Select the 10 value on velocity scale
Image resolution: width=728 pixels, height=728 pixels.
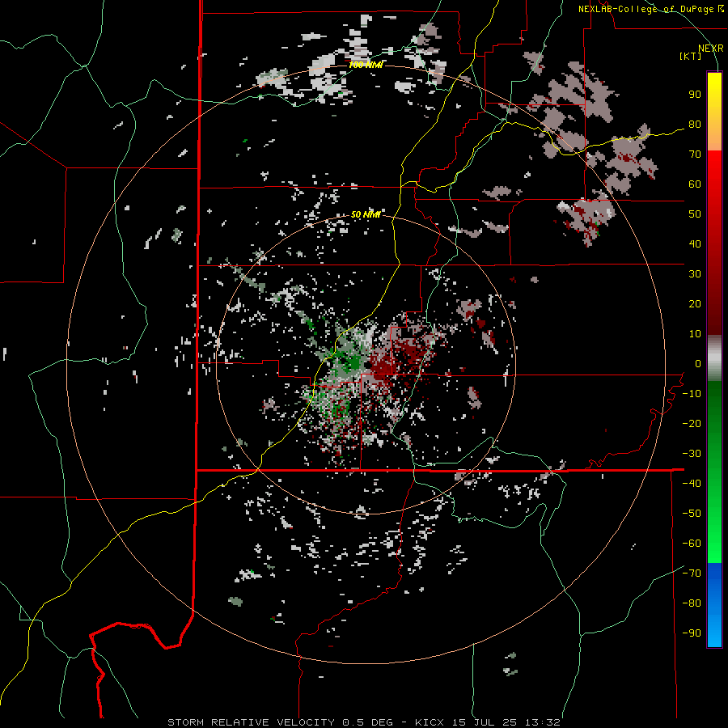(695, 334)
